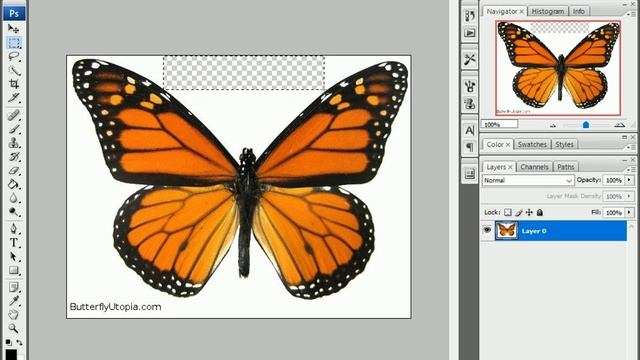Toggle lock all padlock icon
This screenshot has height=360, width=640.
click(x=540, y=212)
